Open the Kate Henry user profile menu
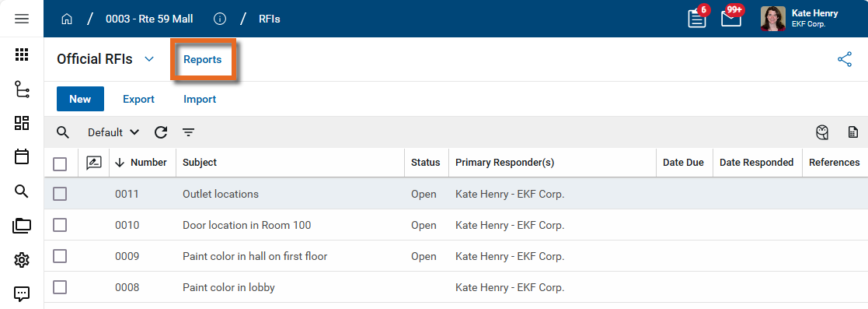The width and height of the screenshot is (868, 309). [800, 19]
